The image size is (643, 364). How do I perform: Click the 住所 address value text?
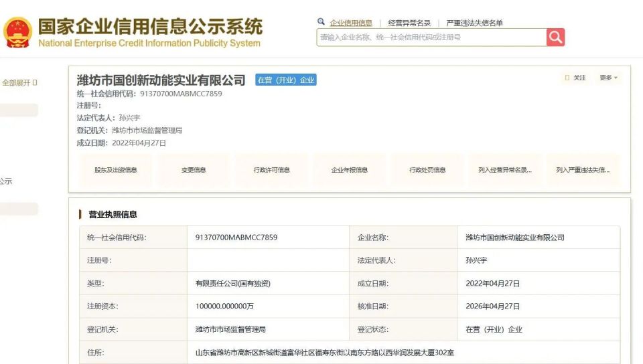[x=325, y=353]
